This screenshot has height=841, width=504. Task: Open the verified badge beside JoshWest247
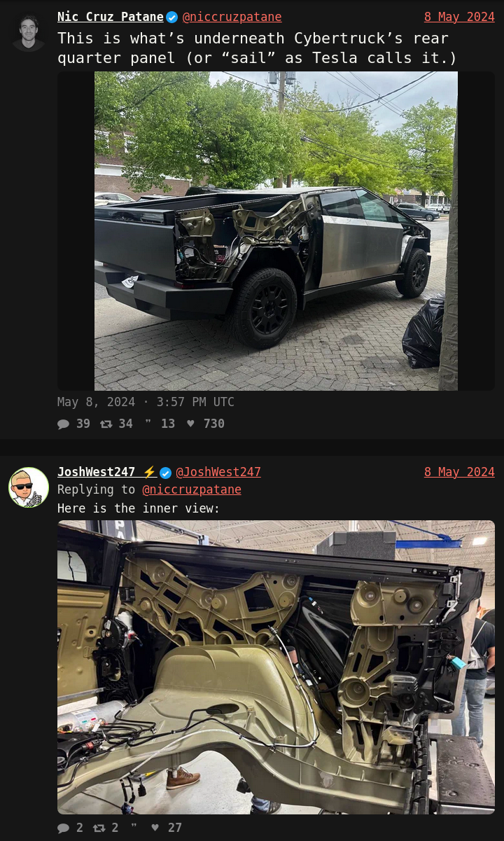pyautogui.click(x=165, y=473)
